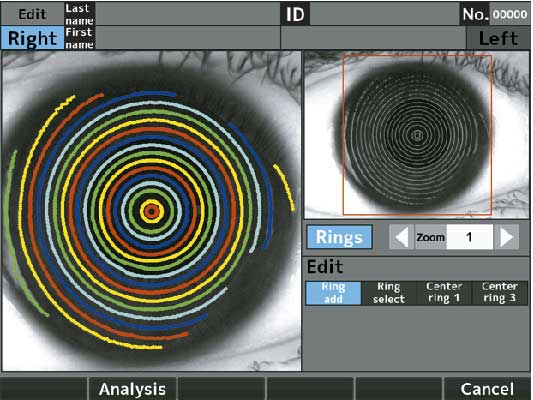
Task: Click the eye overview thumbnail image
Action: (x=417, y=135)
